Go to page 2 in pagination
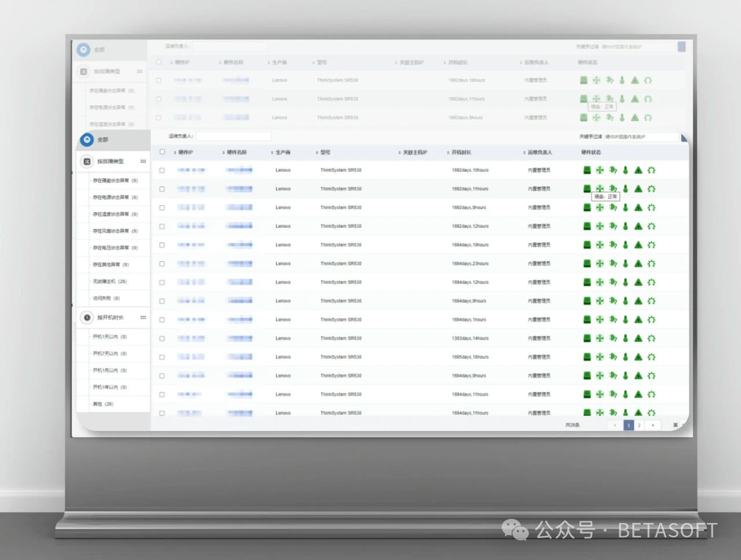Viewport: 741px width, 560px height. (x=639, y=425)
